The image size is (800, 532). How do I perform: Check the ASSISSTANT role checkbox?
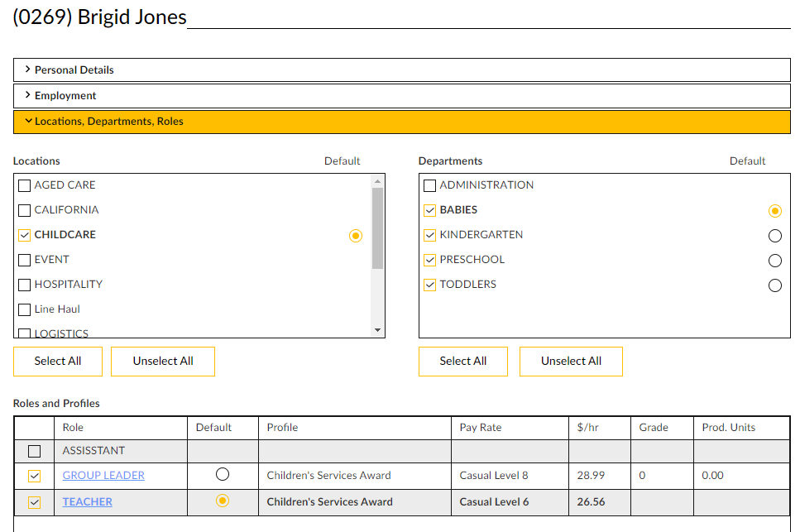coord(34,451)
